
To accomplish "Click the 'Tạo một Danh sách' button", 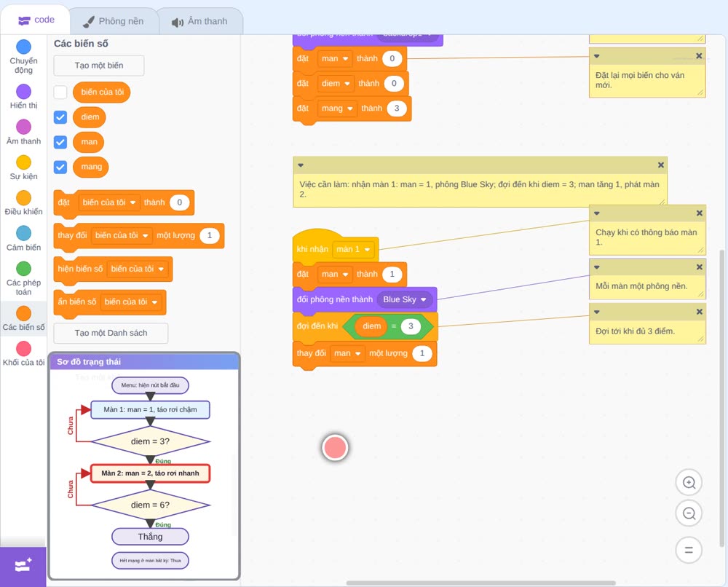I will pyautogui.click(x=111, y=333).
